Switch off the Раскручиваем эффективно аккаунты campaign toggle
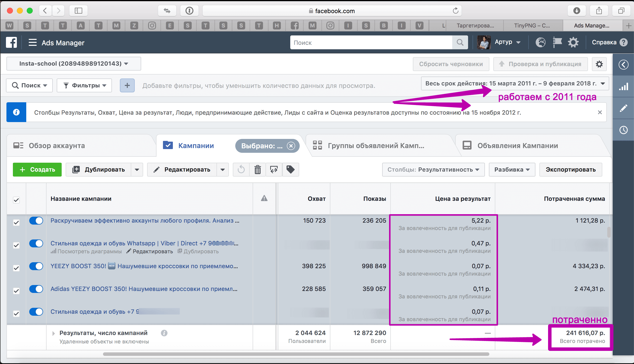This screenshot has height=364, width=634. pos(36,220)
